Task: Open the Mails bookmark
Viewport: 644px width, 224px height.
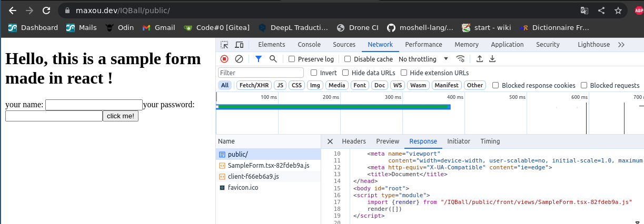Action: coord(82,28)
